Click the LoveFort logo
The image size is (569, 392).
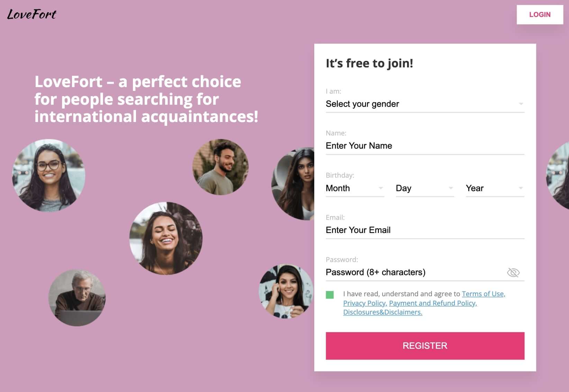tap(31, 14)
